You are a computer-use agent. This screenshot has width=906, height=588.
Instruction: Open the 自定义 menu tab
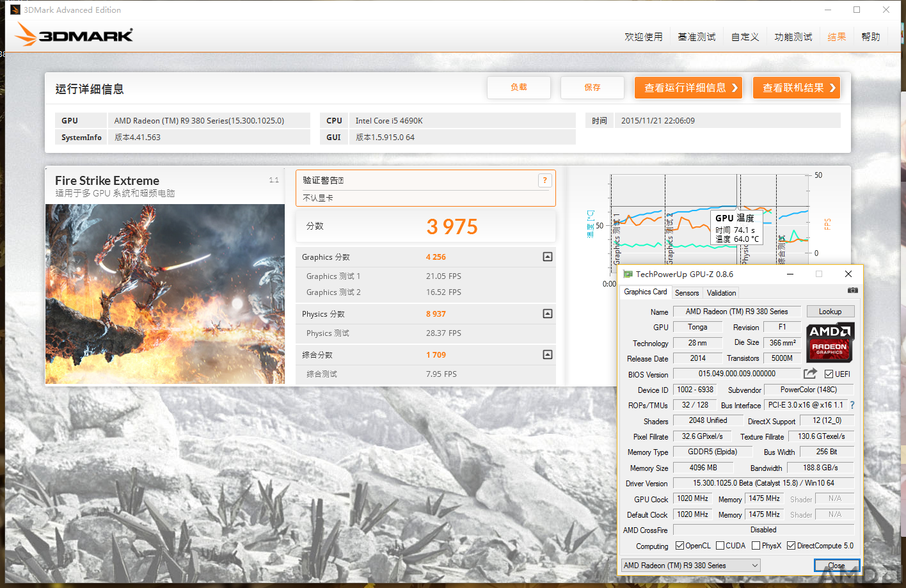[x=745, y=37]
